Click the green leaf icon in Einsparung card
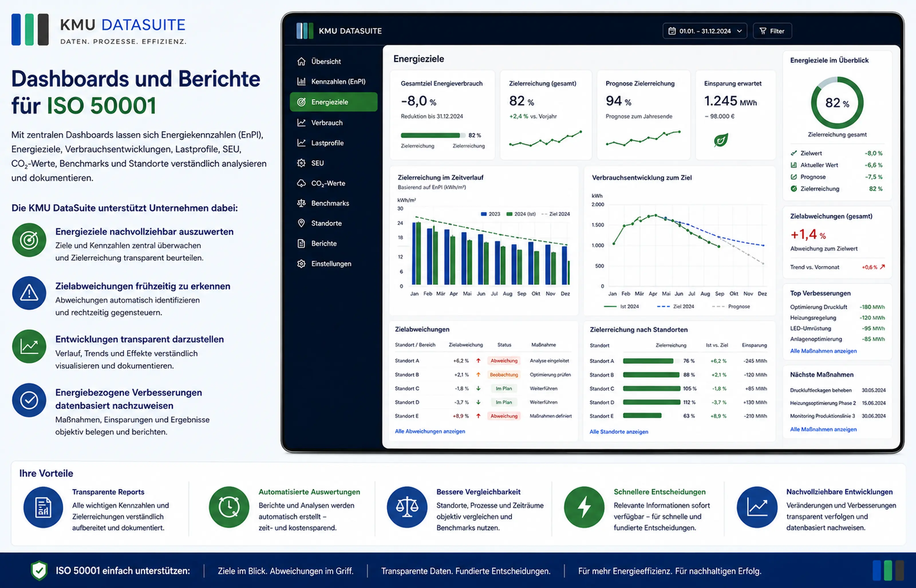Image resolution: width=916 pixels, height=588 pixels. click(x=721, y=140)
